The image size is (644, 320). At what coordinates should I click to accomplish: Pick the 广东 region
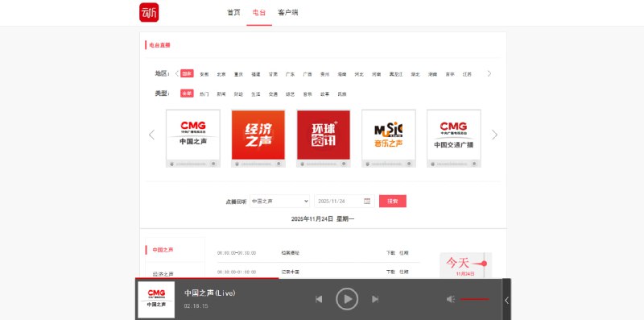coord(291,74)
